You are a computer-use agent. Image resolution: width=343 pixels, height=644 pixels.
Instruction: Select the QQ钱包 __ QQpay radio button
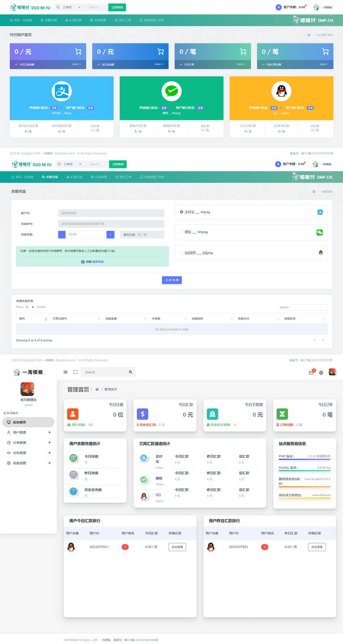pyautogui.click(x=181, y=252)
